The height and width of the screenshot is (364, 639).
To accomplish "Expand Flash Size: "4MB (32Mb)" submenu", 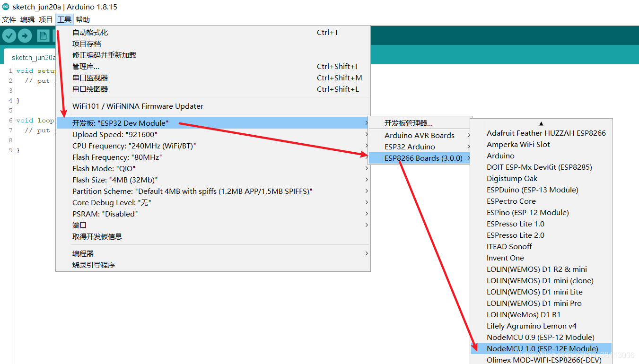I will (213, 180).
